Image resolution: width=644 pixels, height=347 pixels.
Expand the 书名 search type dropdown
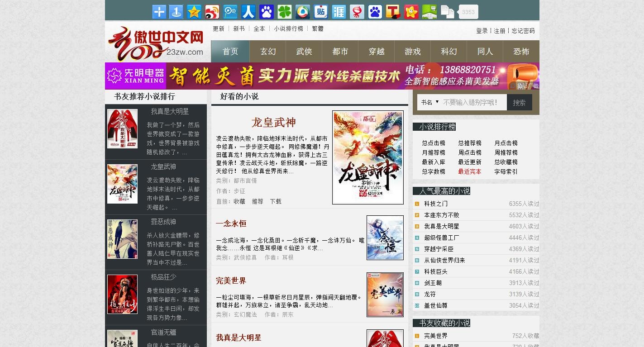(x=430, y=102)
